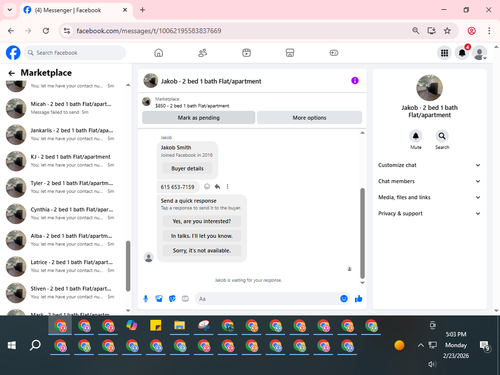Click More options button
Viewport: 500px width, 375px height.
click(x=309, y=118)
